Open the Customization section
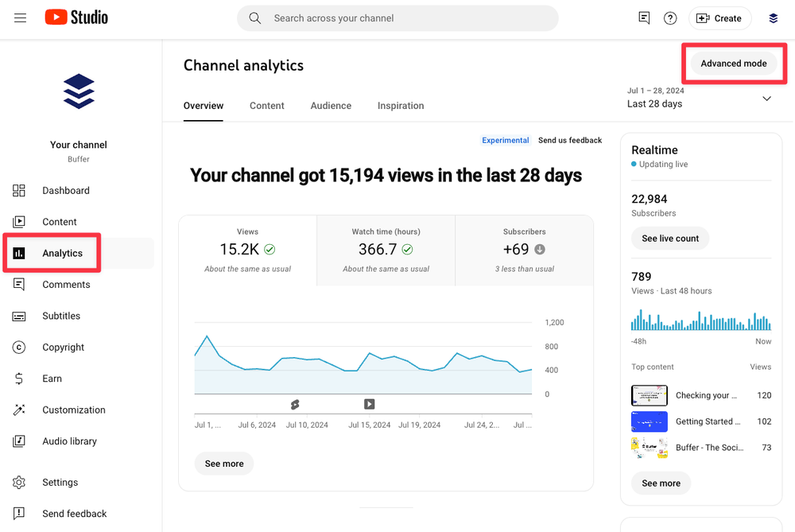This screenshot has height=532, width=795. click(x=73, y=410)
